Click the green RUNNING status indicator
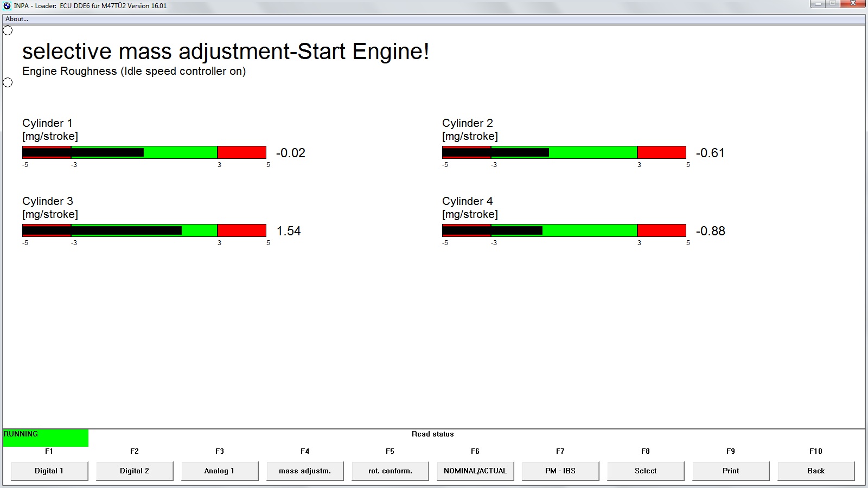The width and height of the screenshot is (868, 488). (46, 438)
